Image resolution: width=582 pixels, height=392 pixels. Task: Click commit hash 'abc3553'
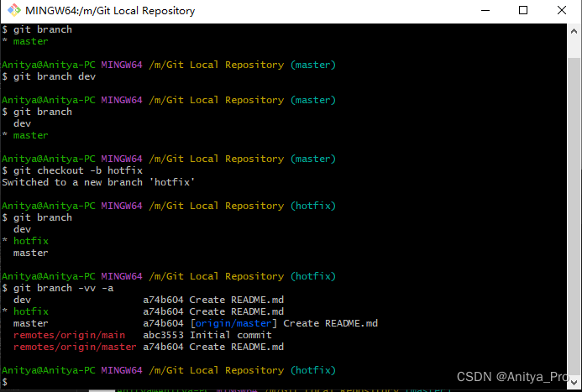(163, 335)
